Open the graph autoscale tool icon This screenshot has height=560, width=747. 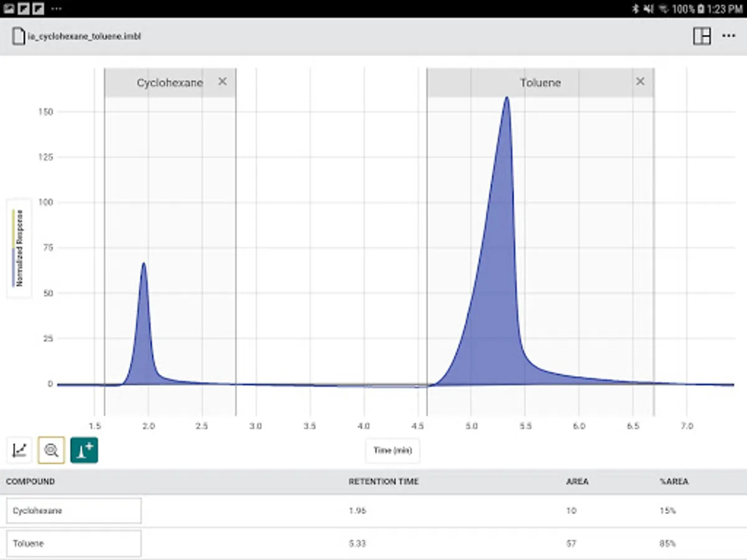(x=19, y=450)
